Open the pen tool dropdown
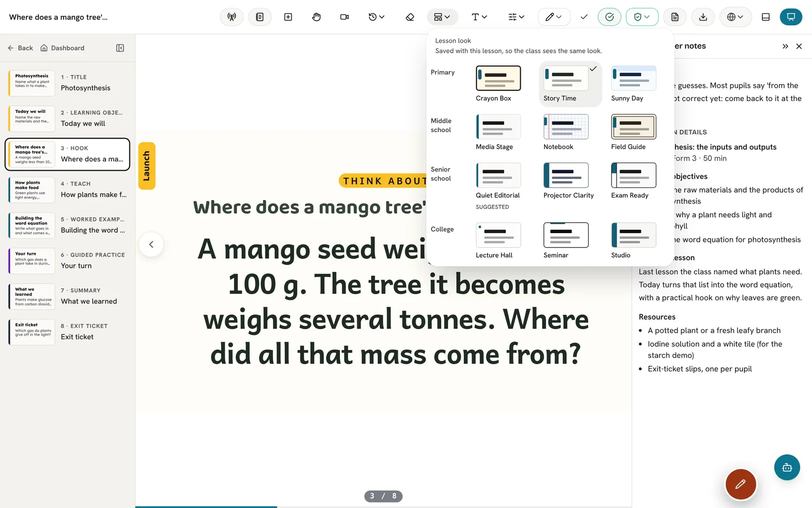The width and height of the screenshot is (812, 508). tap(554, 17)
